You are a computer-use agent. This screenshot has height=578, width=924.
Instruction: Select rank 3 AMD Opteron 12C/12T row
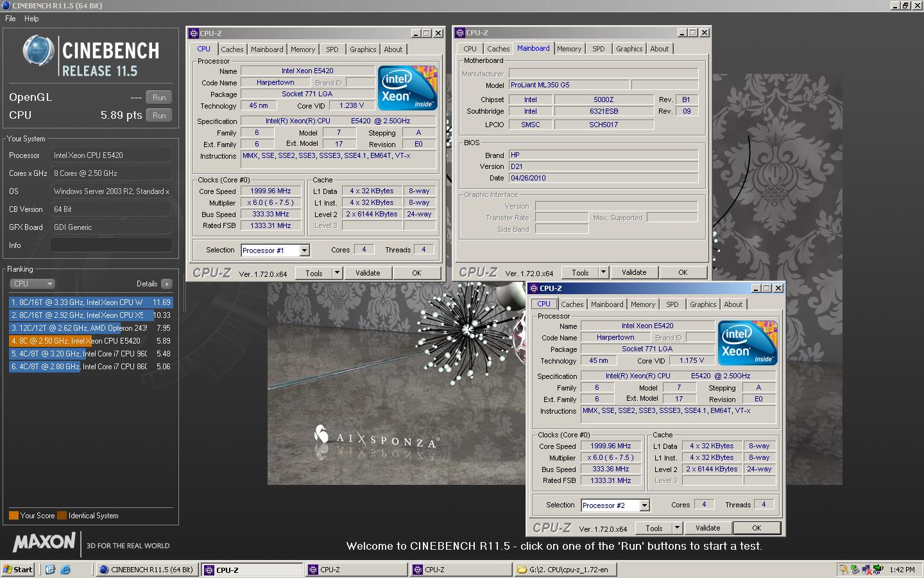point(90,328)
